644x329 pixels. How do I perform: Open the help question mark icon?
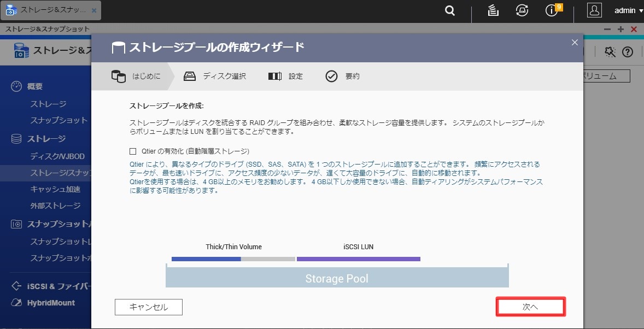tap(627, 52)
